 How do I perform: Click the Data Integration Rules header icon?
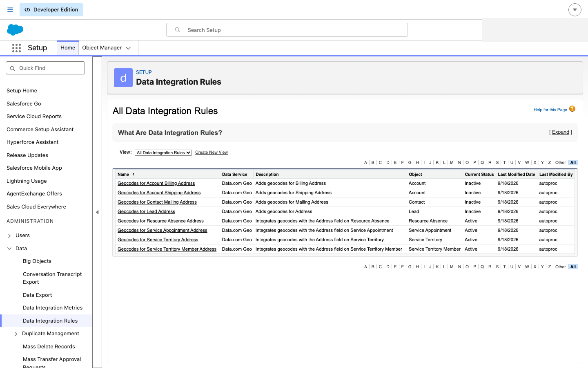click(x=123, y=78)
